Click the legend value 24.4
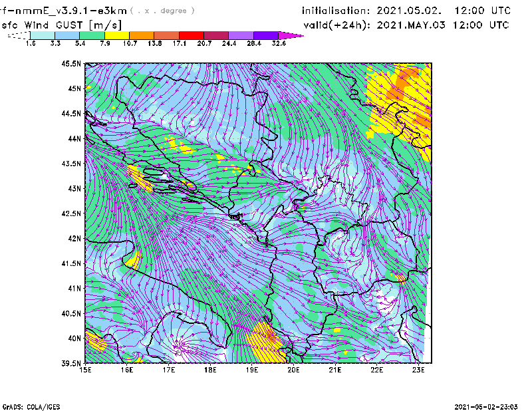This screenshot has width=532, height=411. [x=229, y=43]
